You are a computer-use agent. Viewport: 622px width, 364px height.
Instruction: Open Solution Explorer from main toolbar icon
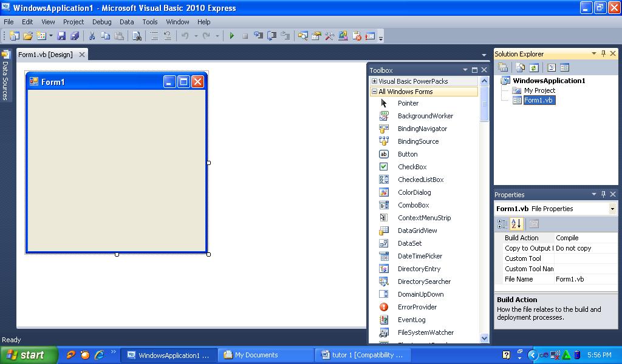(x=303, y=36)
